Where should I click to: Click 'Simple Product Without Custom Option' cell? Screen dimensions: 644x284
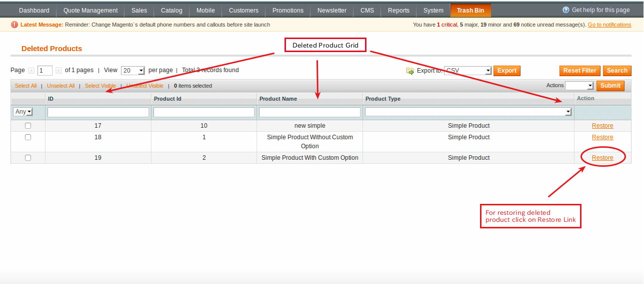(x=310, y=142)
